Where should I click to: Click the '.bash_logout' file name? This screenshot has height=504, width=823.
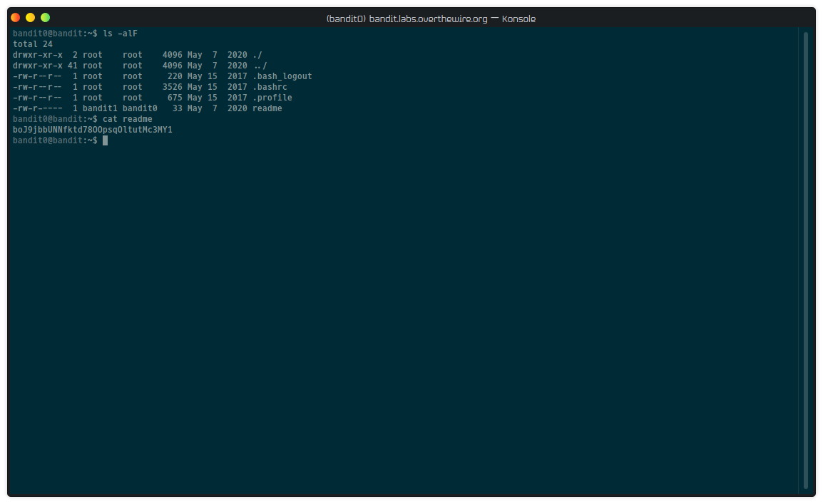coord(282,76)
